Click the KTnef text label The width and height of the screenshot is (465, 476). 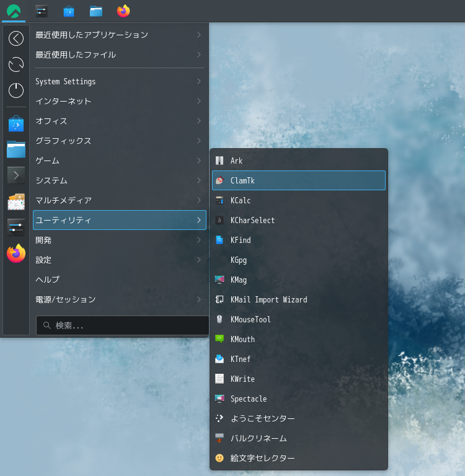click(240, 359)
